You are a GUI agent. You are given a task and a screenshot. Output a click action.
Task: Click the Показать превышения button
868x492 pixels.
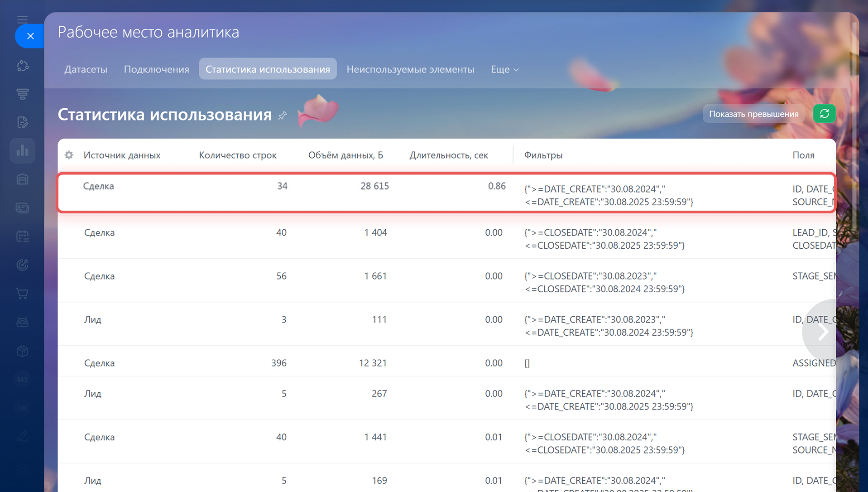(753, 114)
